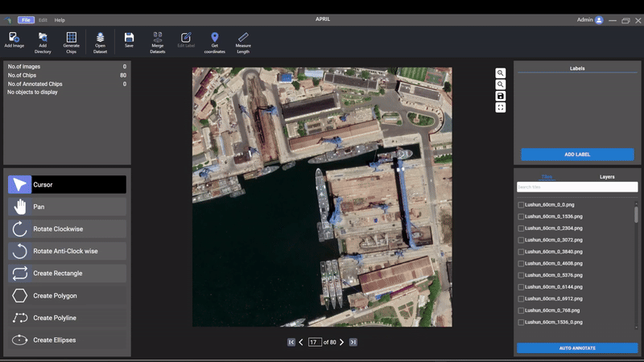Switch to the Layers tab

(607, 177)
